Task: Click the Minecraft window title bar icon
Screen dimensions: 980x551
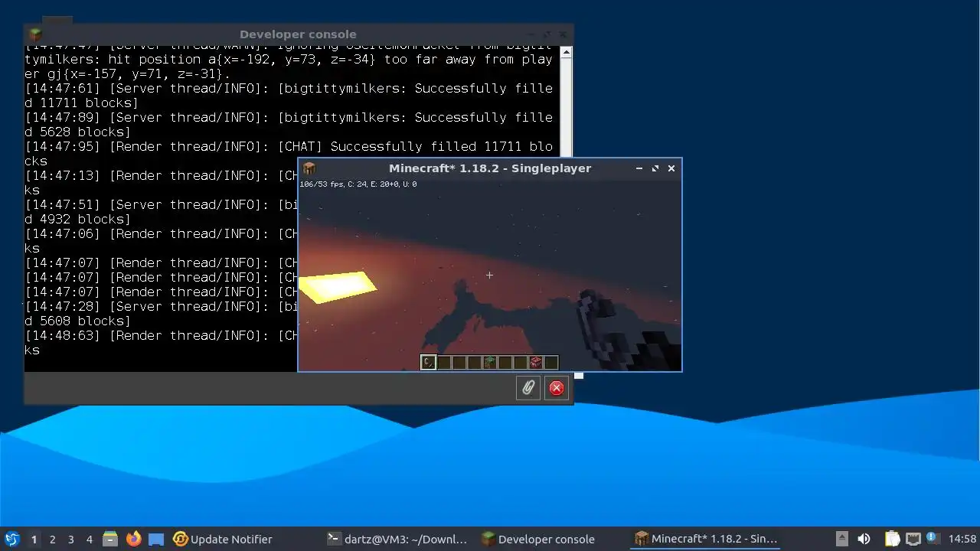Action: click(x=309, y=168)
